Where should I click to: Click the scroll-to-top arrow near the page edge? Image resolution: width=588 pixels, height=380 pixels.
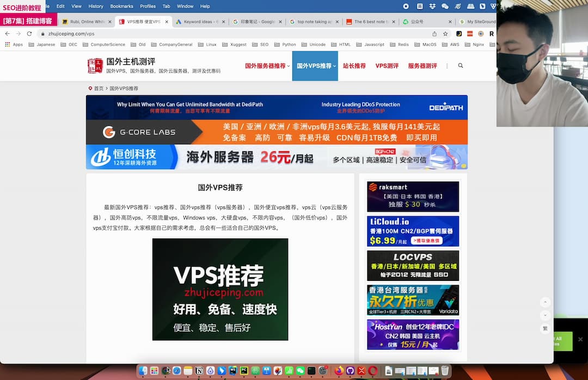tap(546, 302)
